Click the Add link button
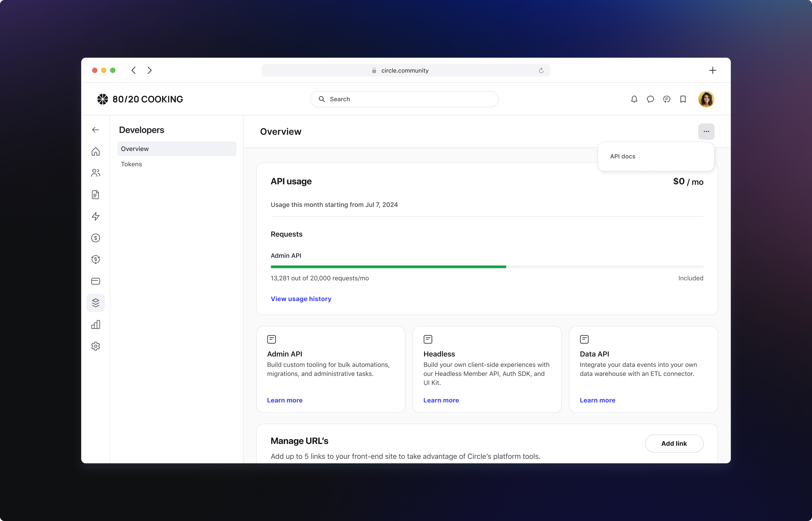This screenshot has height=521, width=812. [674, 443]
